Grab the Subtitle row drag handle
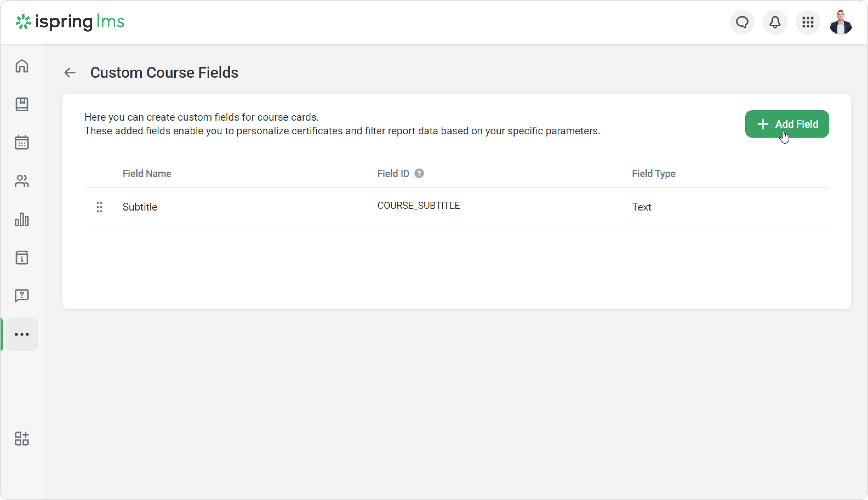 click(x=99, y=207)
